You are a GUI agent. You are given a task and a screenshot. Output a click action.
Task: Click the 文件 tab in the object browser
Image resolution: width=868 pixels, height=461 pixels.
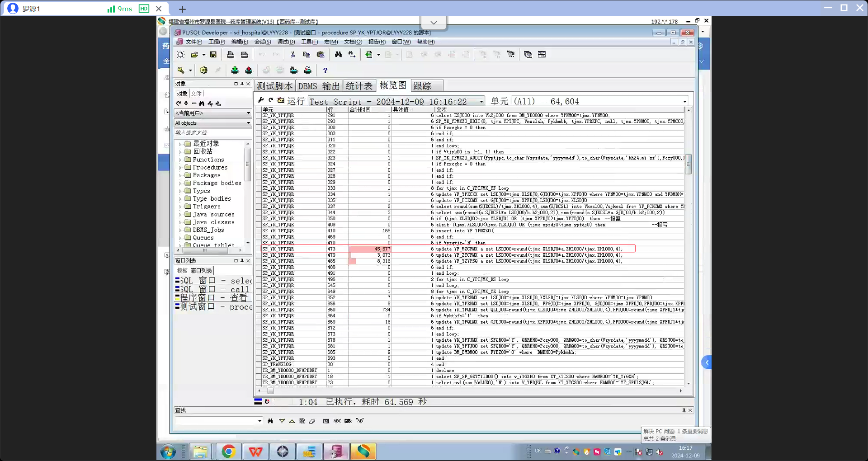click(196, 94)
